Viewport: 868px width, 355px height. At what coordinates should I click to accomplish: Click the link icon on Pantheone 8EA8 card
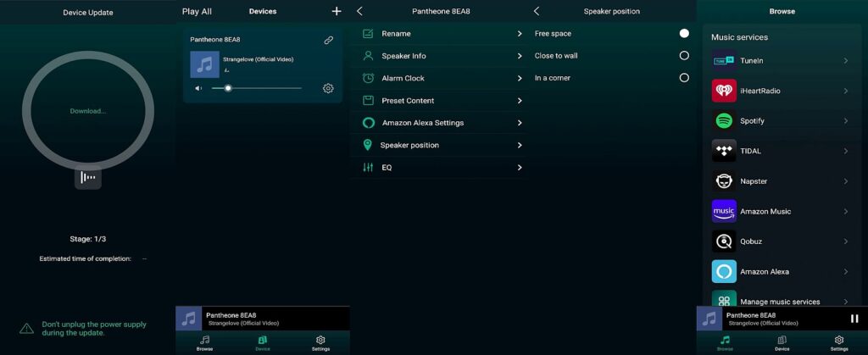(x=328, y=40)
